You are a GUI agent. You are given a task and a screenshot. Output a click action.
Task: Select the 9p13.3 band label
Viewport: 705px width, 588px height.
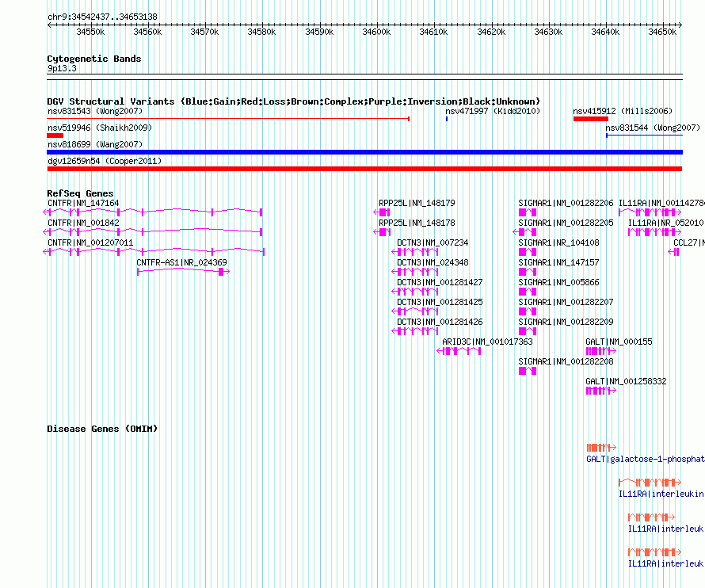[62, 68]
